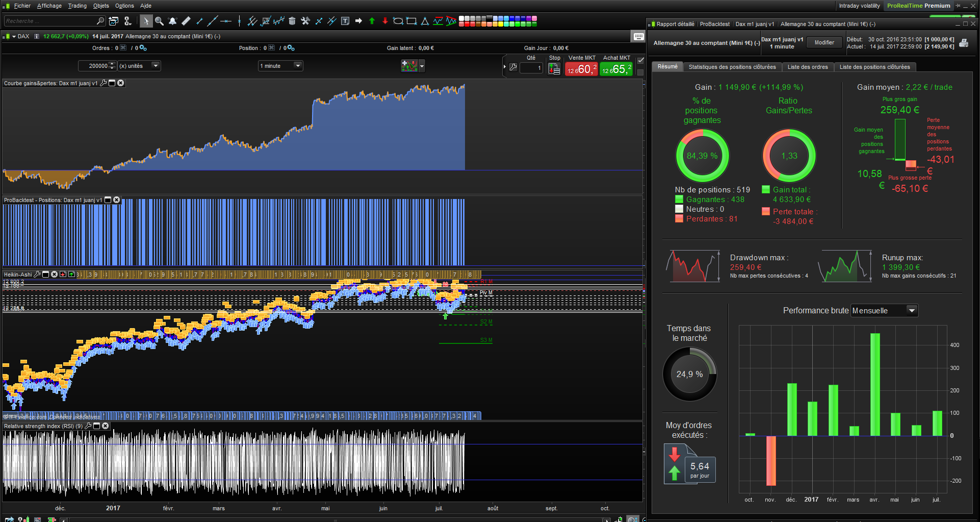This screenshot has width=980, height=522.
Task: Select the magnifying glass zoom tool
Action: pyautogui.click(x=159, y=21)
